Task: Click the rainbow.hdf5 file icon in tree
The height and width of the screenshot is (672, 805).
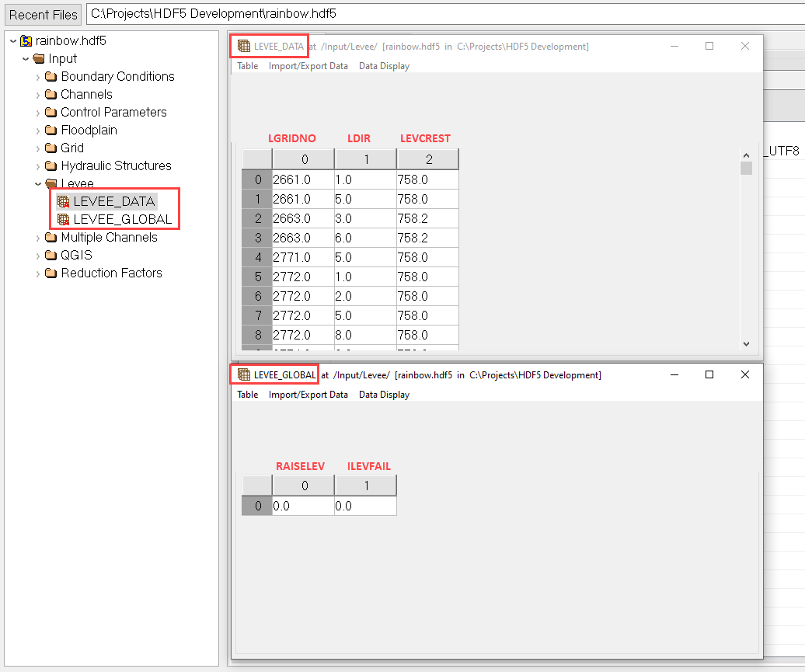Action: point(26,41)
